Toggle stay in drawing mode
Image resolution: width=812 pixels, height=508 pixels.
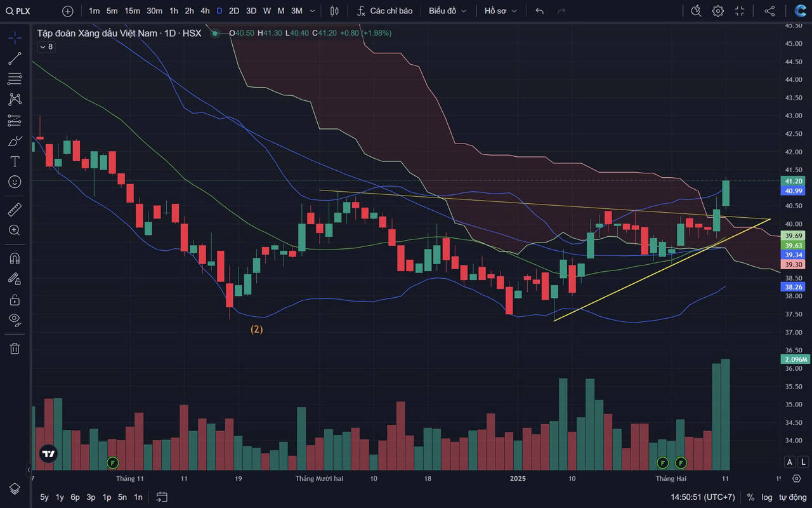(x=15, y=278)
